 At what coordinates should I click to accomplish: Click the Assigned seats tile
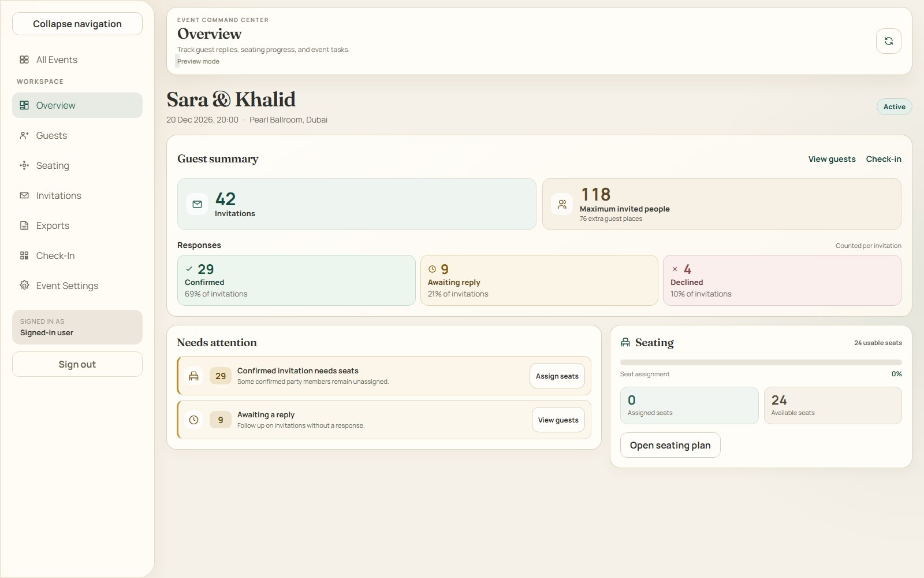690,405
